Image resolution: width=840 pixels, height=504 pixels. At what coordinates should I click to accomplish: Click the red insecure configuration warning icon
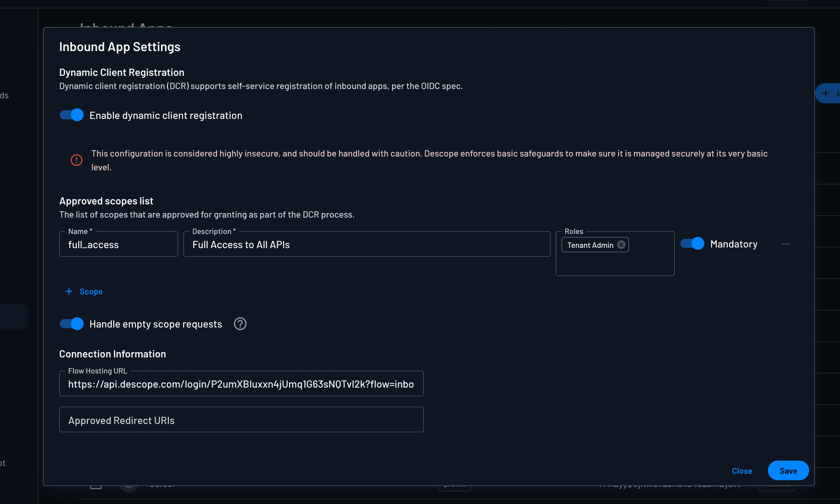77,160
